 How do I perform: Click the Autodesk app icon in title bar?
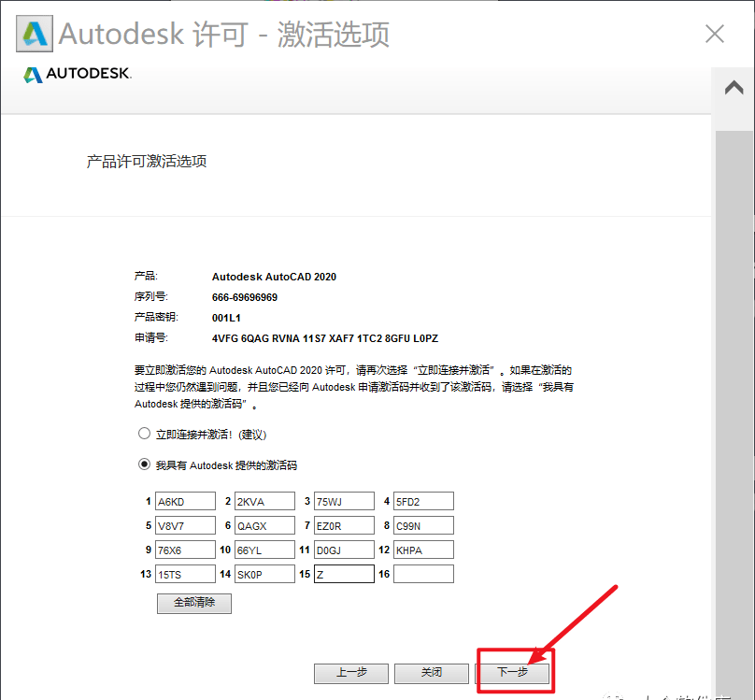pyautogui.click(x=35, y=35)
